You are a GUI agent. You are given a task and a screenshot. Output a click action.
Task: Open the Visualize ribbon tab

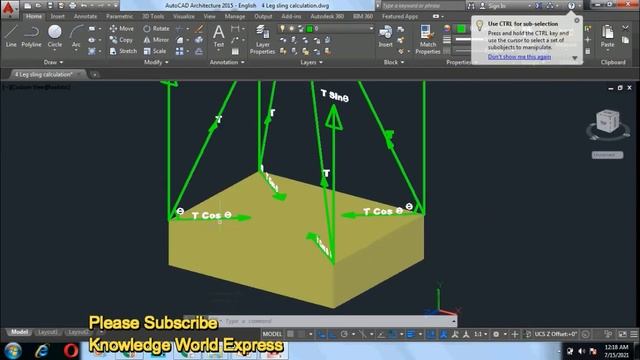pos(184,16)
